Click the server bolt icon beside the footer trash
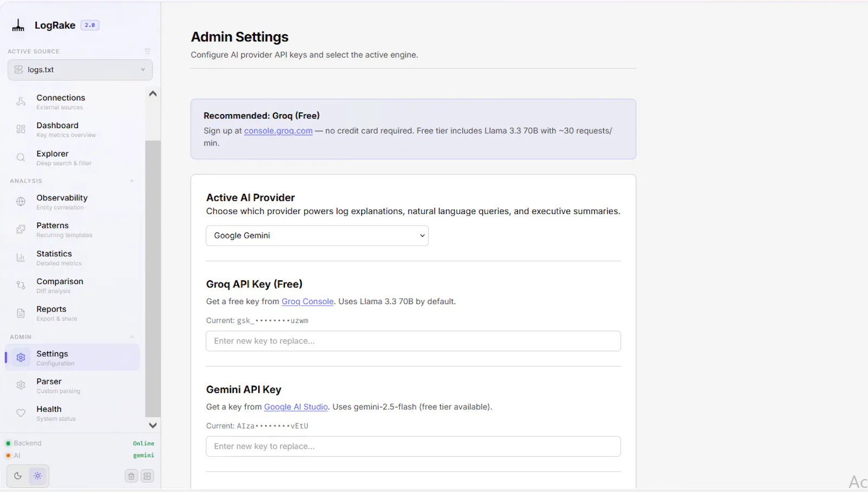Image resolution: width=868 pixels, height=492 pixels. 147,476
